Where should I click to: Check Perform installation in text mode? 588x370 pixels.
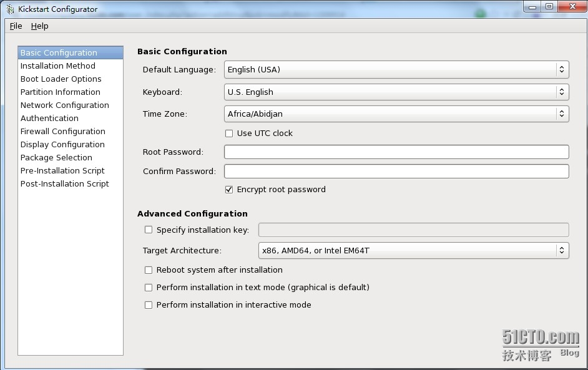click(149, 288)
